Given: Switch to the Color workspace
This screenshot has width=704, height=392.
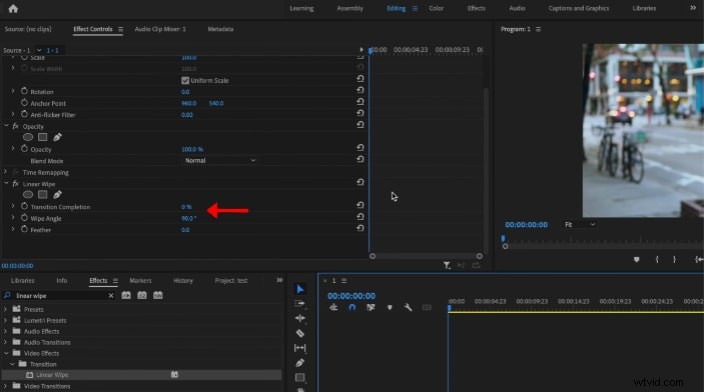Looking at the screenshot, I should [436, 8].
